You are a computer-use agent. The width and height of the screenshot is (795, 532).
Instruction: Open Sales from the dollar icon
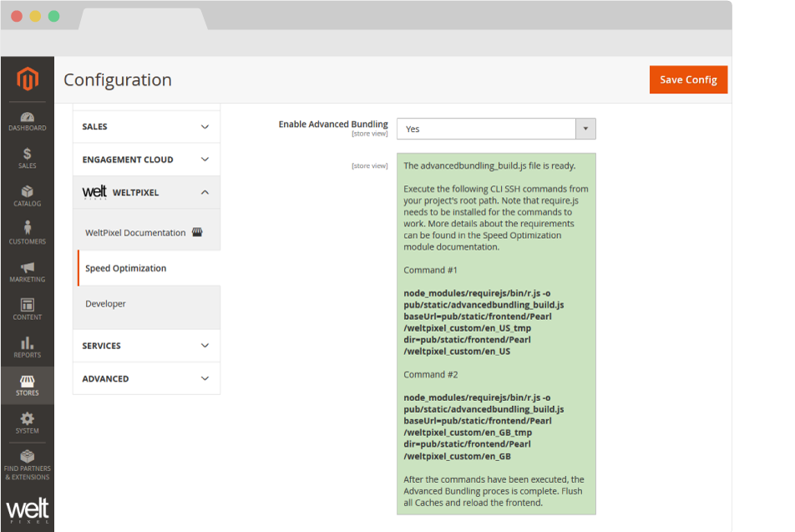(27, 158)
